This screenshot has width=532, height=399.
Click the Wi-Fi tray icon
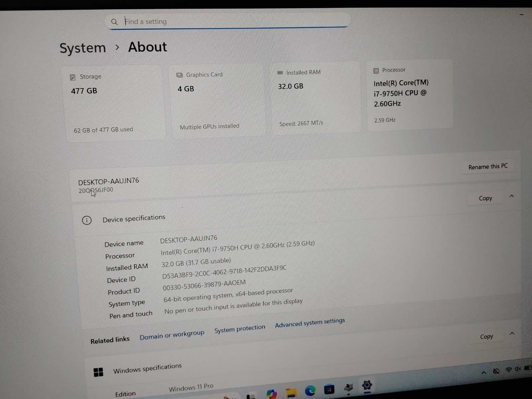tap(508, 370)
